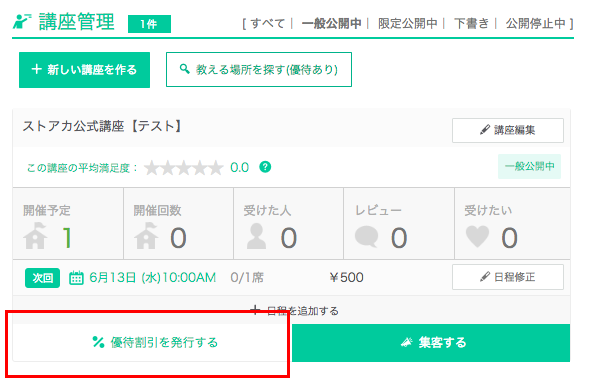
Task: Click the green help question mark icon
Action: (x=265, y=167)
